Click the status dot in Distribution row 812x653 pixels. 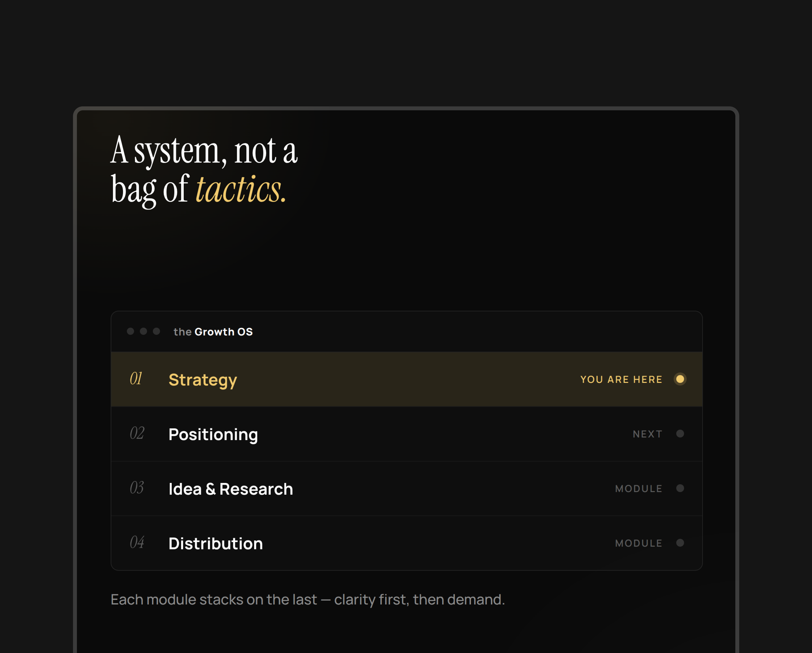(680, 543)
